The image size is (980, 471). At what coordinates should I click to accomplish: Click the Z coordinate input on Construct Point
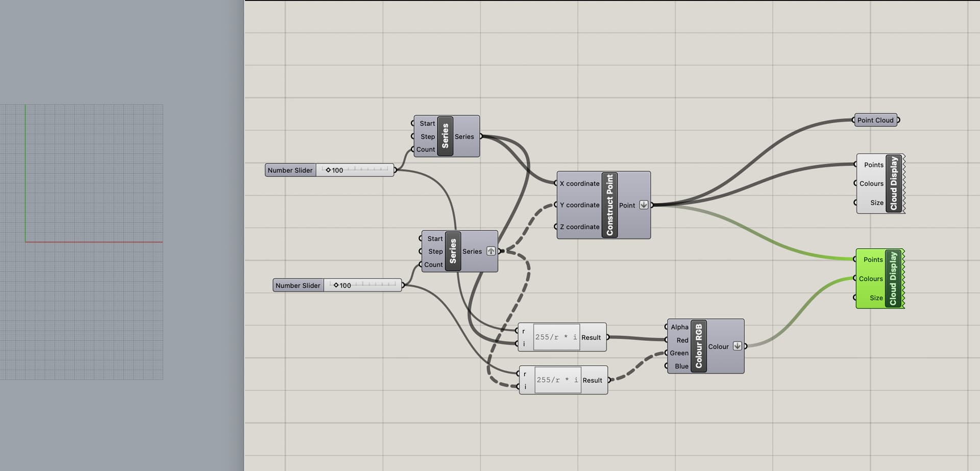coord(579,227)
